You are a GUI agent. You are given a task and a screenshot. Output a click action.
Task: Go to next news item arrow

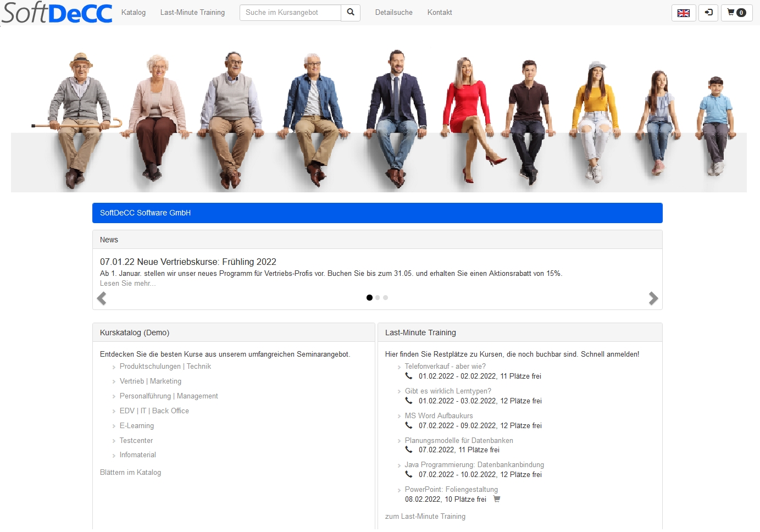653,298
